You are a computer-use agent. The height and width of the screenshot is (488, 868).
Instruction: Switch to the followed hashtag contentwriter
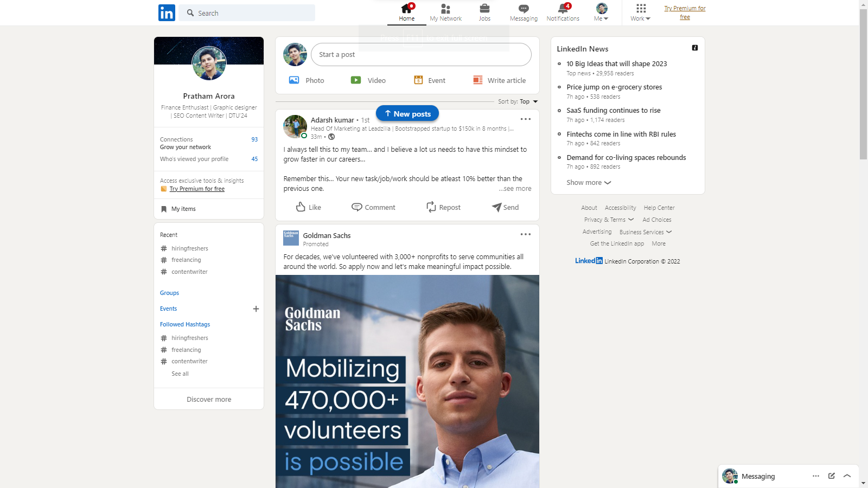189,361
